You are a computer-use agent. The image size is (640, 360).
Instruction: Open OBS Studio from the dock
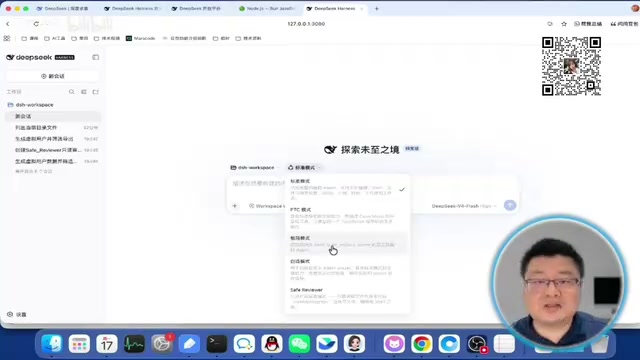pyautogui.click(x=477, y=344)
